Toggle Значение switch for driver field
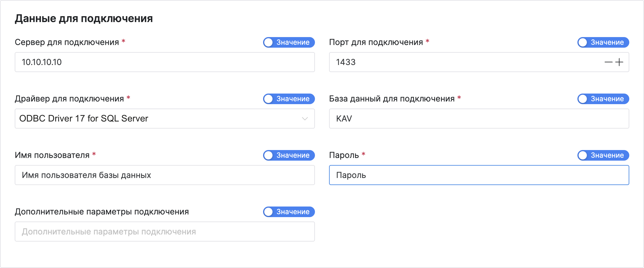The width and height of the screenshot is (644, 268). tap(288, 99)
